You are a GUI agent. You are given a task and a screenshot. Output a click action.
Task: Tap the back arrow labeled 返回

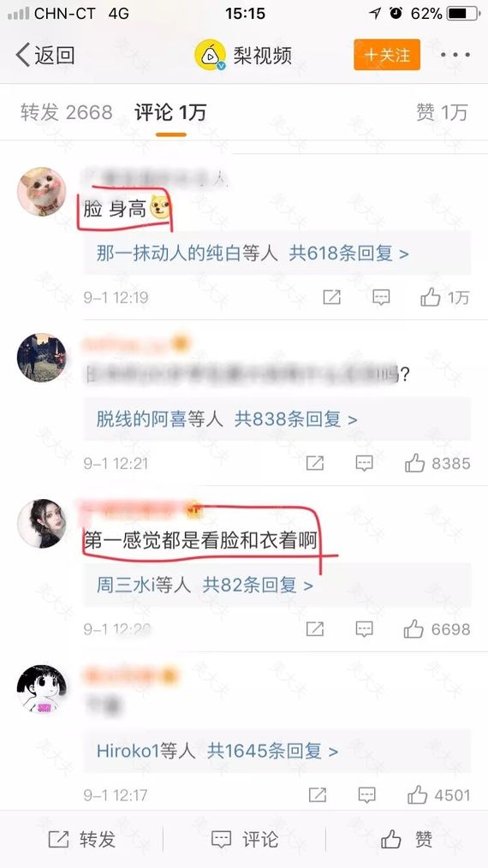[x=45, y=56]
